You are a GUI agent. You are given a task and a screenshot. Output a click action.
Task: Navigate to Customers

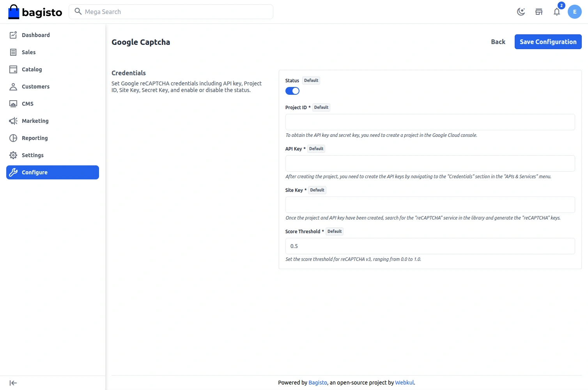pos(35,87)
